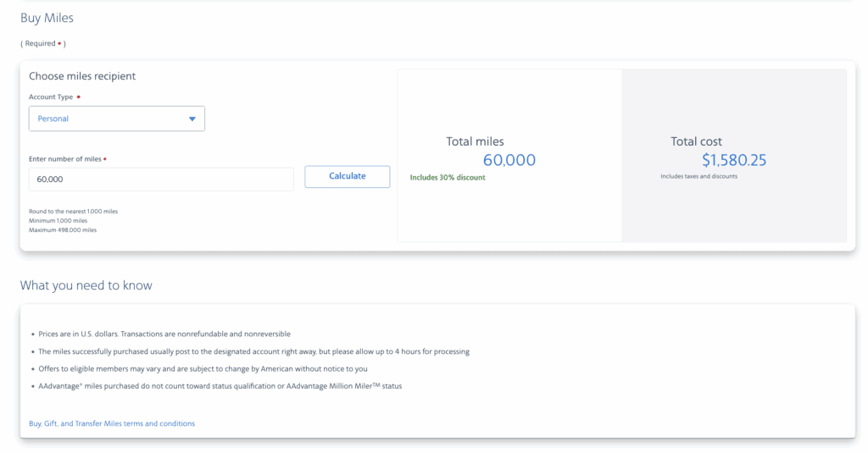Click the Enter number of miles label
This screenshot has width=868, height=453.
tap(65, 158)
